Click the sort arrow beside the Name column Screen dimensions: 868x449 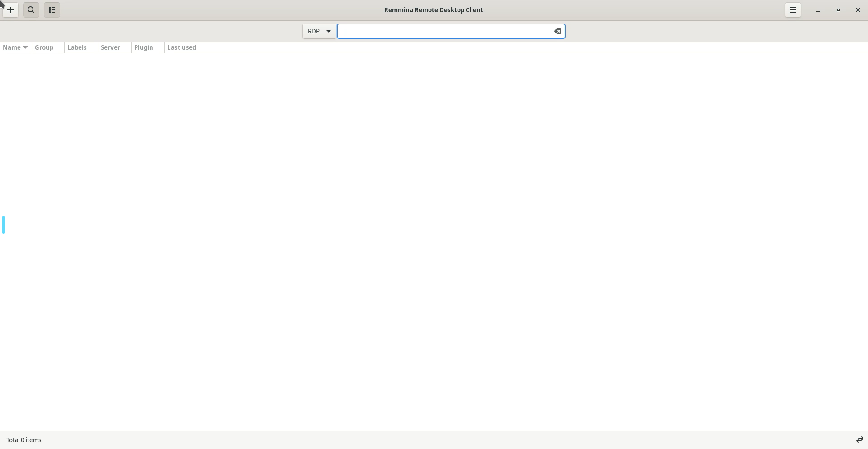[25, 47]
